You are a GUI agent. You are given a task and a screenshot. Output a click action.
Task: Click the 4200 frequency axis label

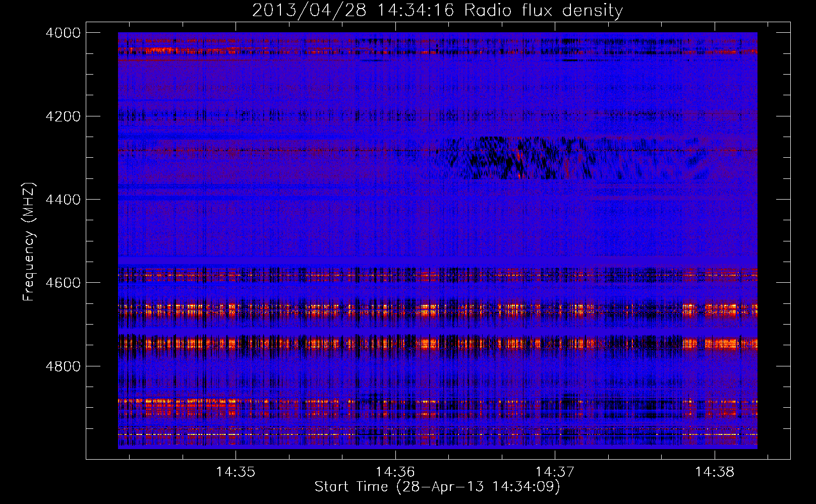pyautogui.click(x=63, y=116)
